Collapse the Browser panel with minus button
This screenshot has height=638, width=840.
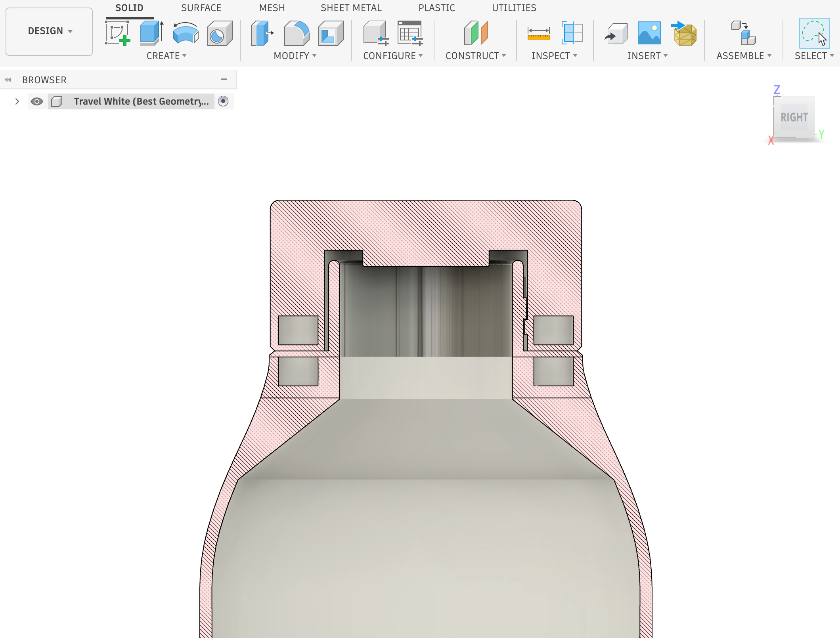pyautogui.click(x=224, y=80)
